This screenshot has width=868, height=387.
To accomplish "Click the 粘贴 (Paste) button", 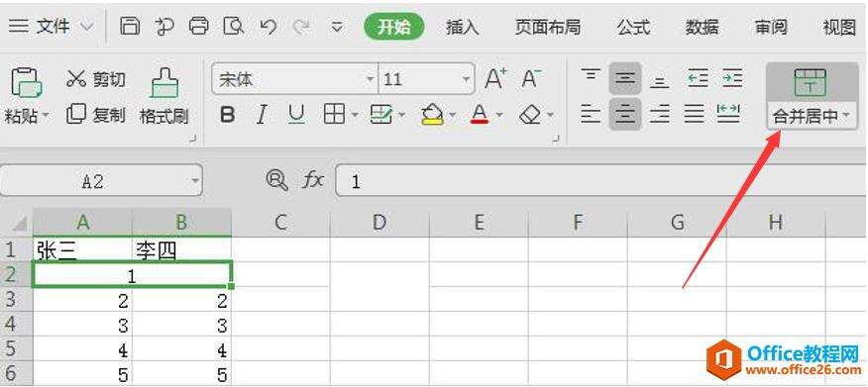I will click(x=26, y=97).
